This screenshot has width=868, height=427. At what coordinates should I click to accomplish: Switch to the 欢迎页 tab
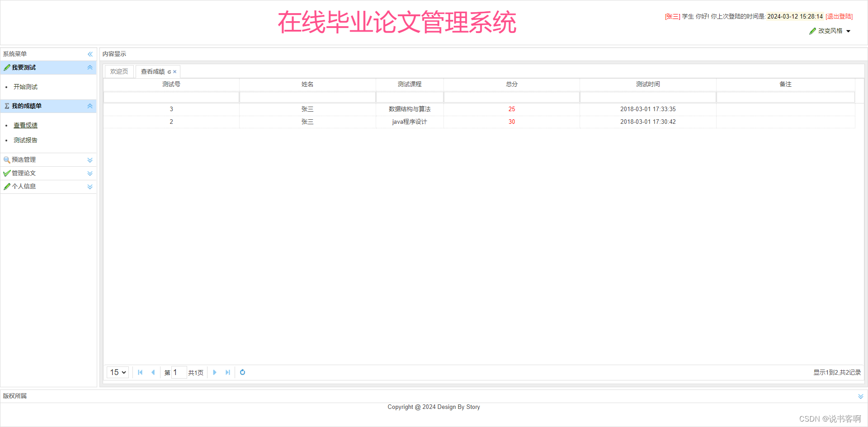coord(119,71)
